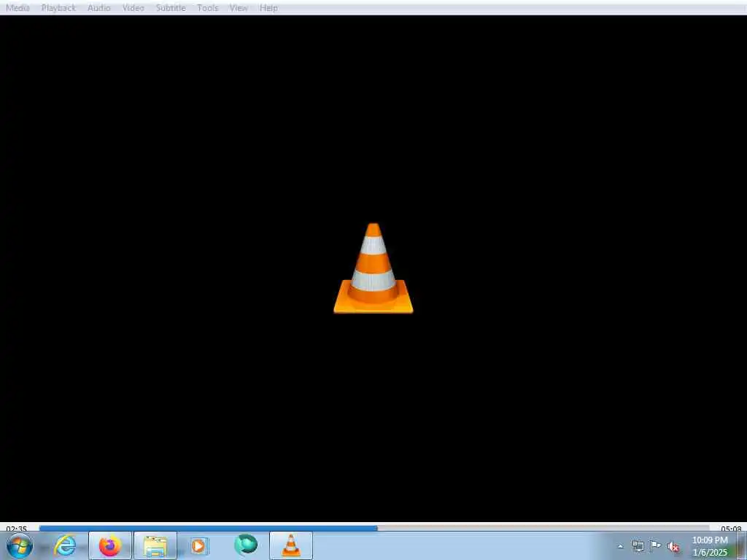Image resolution: width=747 pixels, height=560 pixels.
Task: Click the Show desktop strip
Action: click(x=742, y=545)
